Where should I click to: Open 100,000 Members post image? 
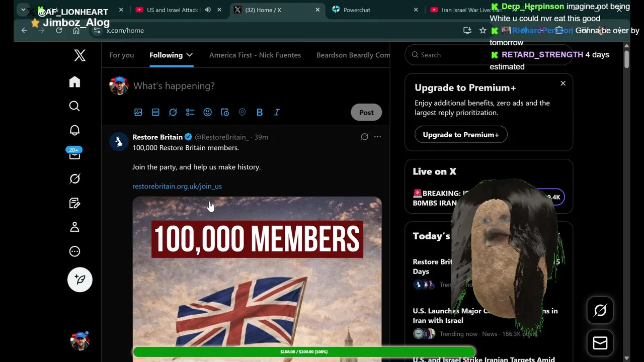click(x=257, y=279)
